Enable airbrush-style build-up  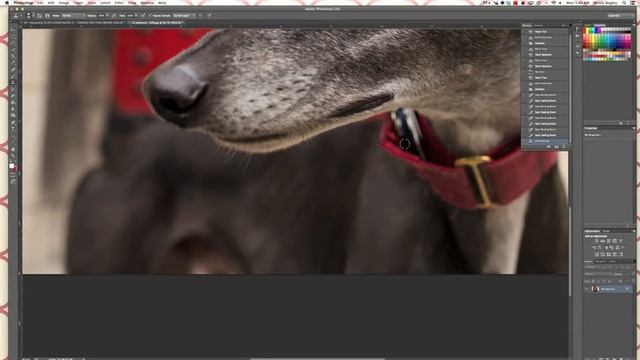[143, 16]
